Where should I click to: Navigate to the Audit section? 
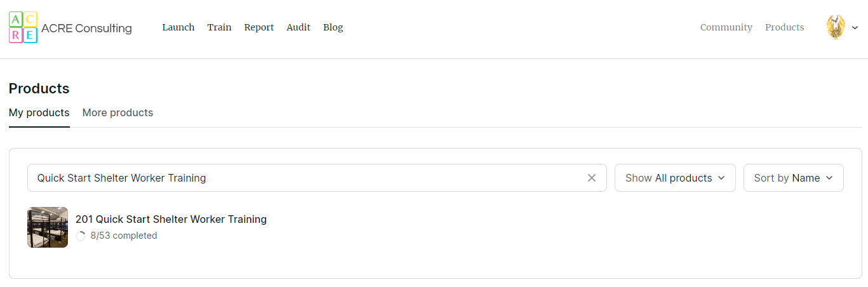pyautogui.click(x=298, y=27)
